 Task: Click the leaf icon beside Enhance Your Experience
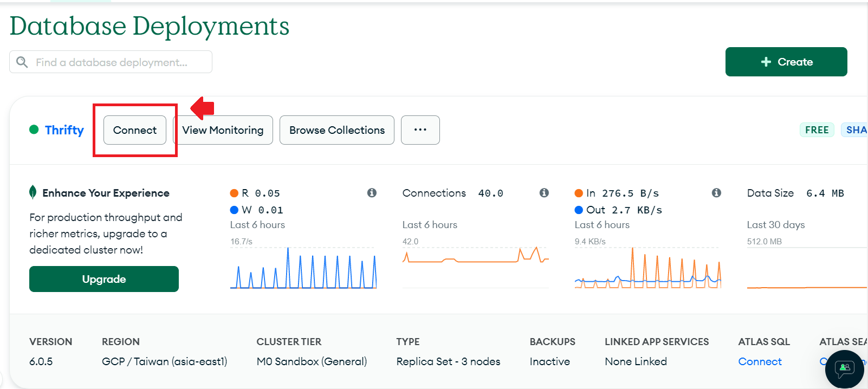pos(33,192)
